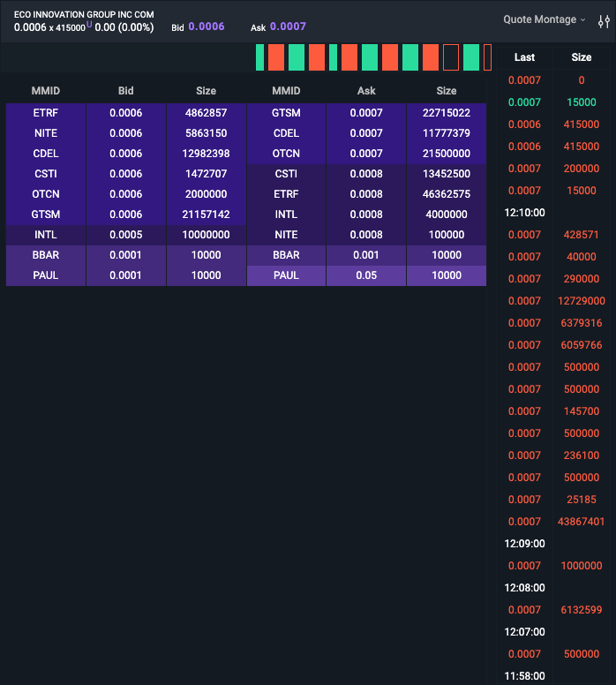This screenshot has width=616, height=685.
Task: Select trade size 290000
Action: 581,279
